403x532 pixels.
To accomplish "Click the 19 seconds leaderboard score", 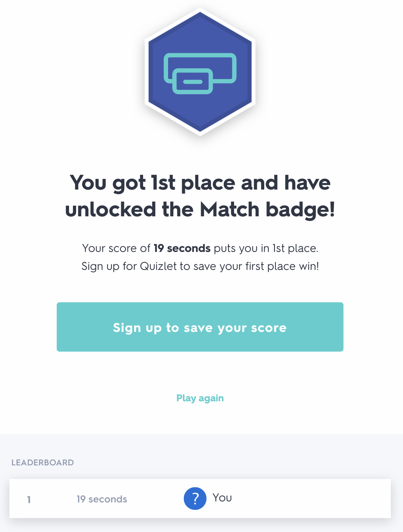I will coord(102,499).
